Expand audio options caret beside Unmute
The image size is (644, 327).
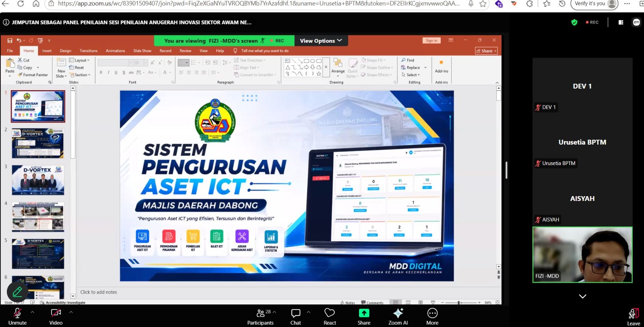[33, 312]
